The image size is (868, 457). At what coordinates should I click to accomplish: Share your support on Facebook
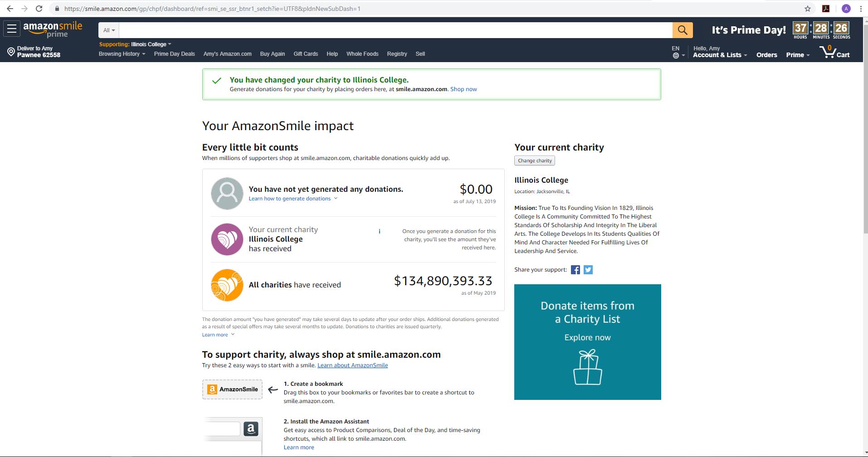coord(575,269)
